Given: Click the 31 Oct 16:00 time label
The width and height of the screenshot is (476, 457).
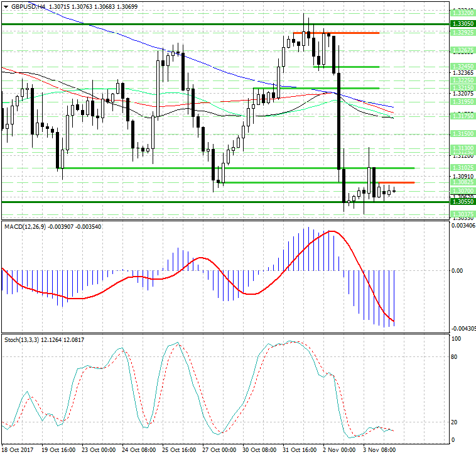Looking at the screenshot, I should [300, 449].
